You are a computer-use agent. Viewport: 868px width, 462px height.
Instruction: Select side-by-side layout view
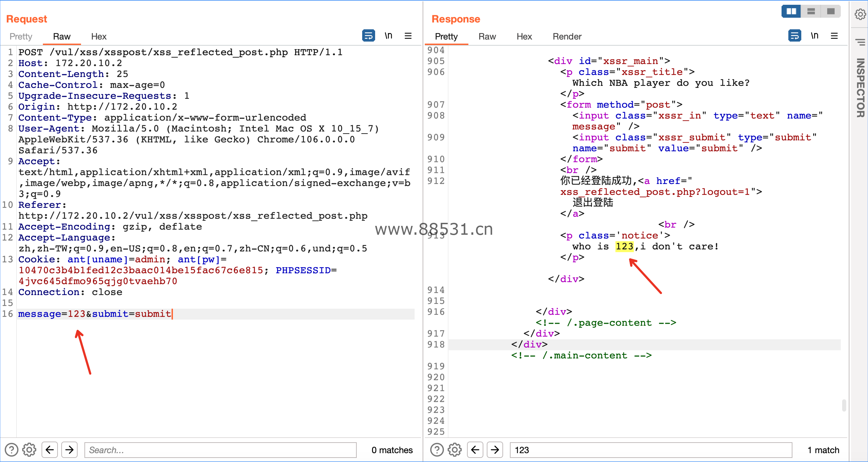pyautogui.click(x=791, y=11)
